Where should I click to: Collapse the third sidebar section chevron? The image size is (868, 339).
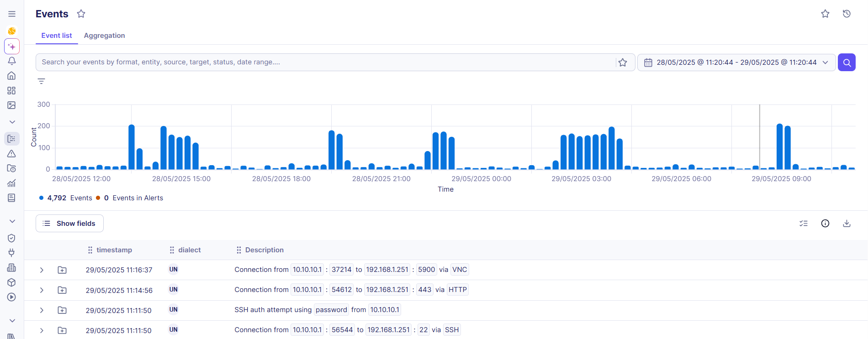tap(12, 321)
